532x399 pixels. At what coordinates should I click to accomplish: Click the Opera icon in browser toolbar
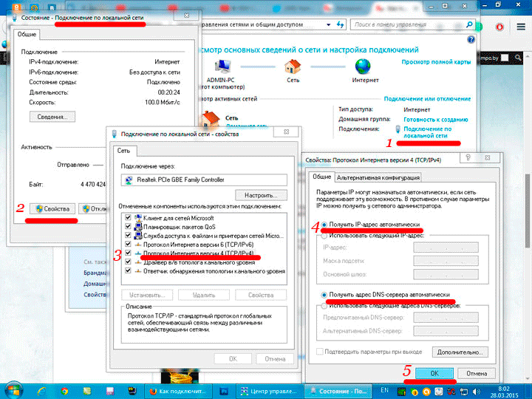click(x=499, y=27)
